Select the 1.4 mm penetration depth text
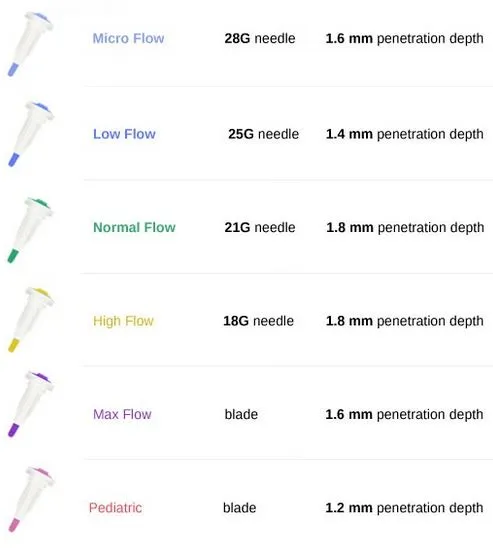 point(405,134)
